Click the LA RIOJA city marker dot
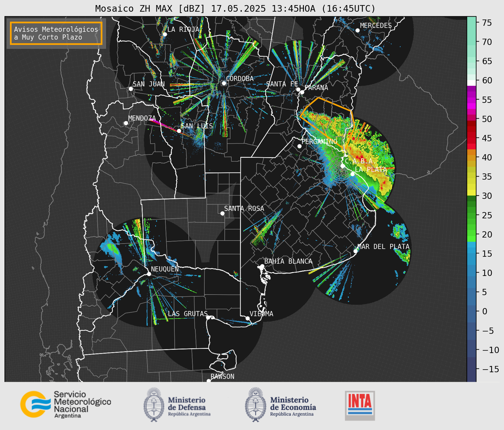Screen dimensions: 504x430 [165, 34]
